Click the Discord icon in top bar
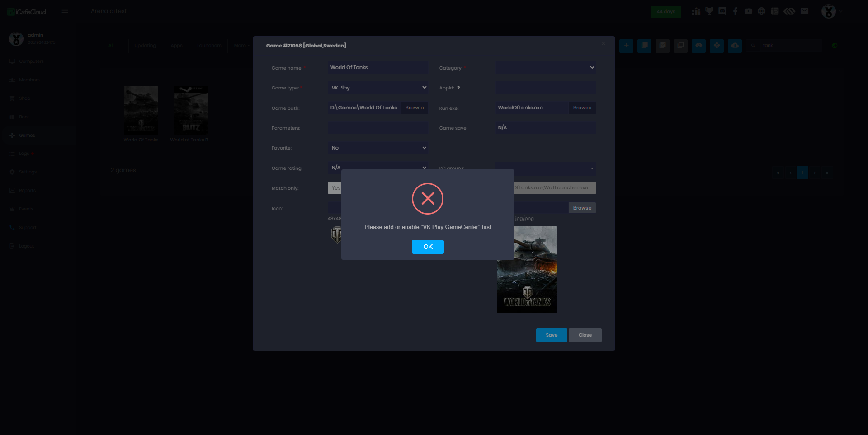868x435 pixels. coord(722,11)
